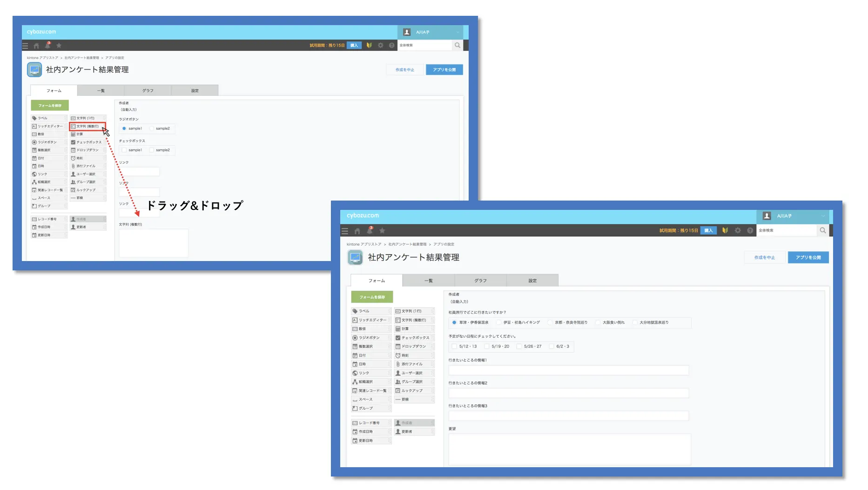Check the sample1 checkbox
This screenshot has height=490, width=868.
[x=125, y=150]
